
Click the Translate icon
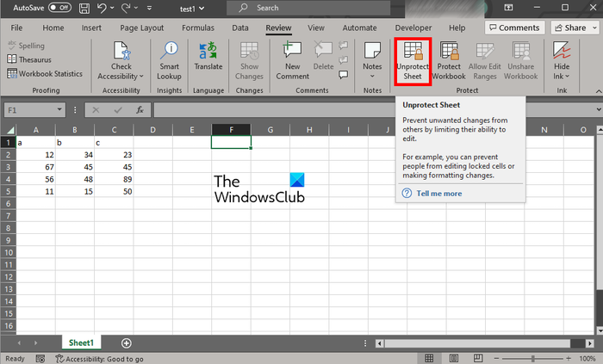(x=208, y=59)
